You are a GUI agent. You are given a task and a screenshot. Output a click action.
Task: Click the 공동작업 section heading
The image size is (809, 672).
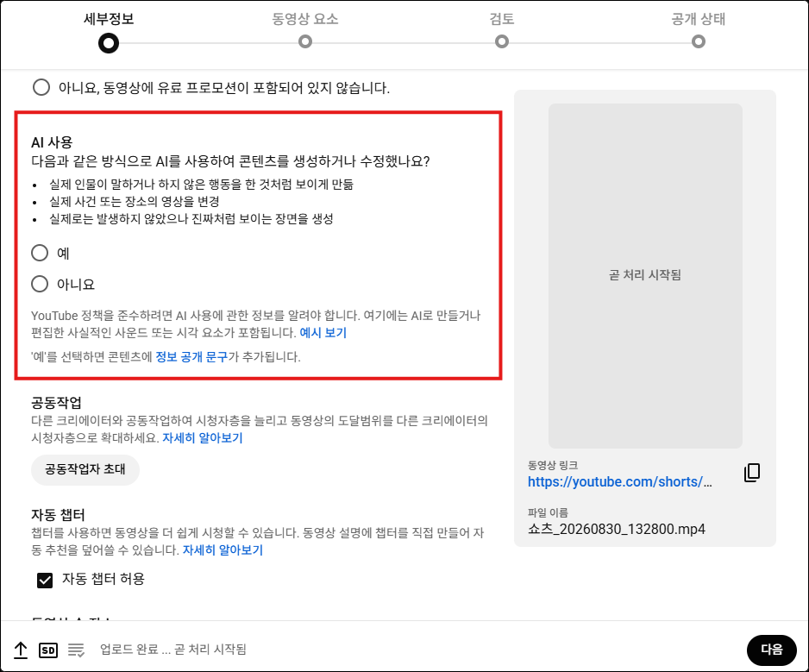tap(56, 403)
